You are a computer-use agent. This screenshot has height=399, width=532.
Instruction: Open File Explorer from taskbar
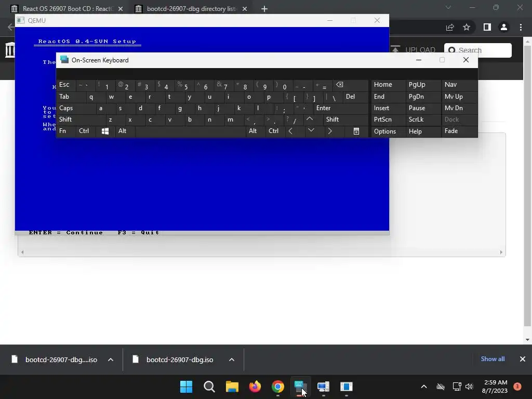232,387
